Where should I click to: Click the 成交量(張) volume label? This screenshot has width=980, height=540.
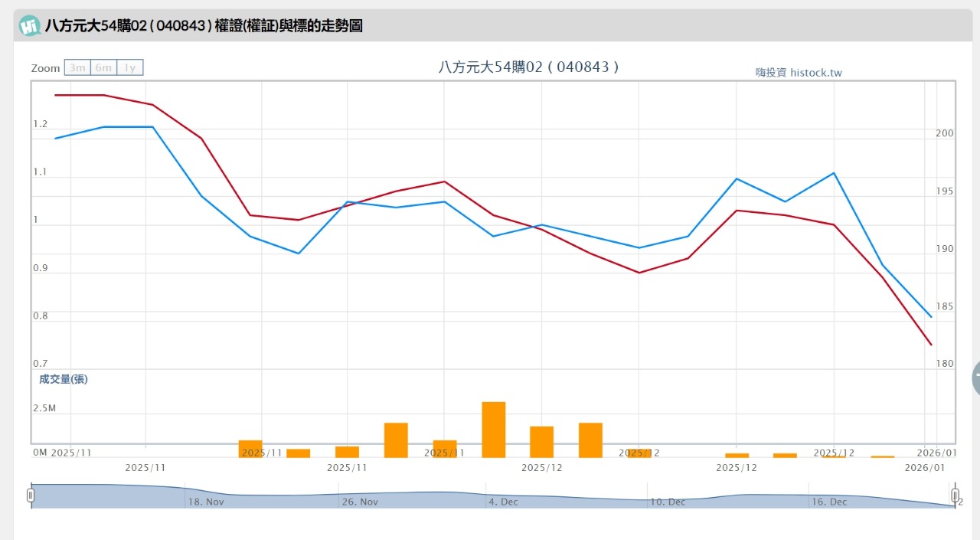pos(64,379)
